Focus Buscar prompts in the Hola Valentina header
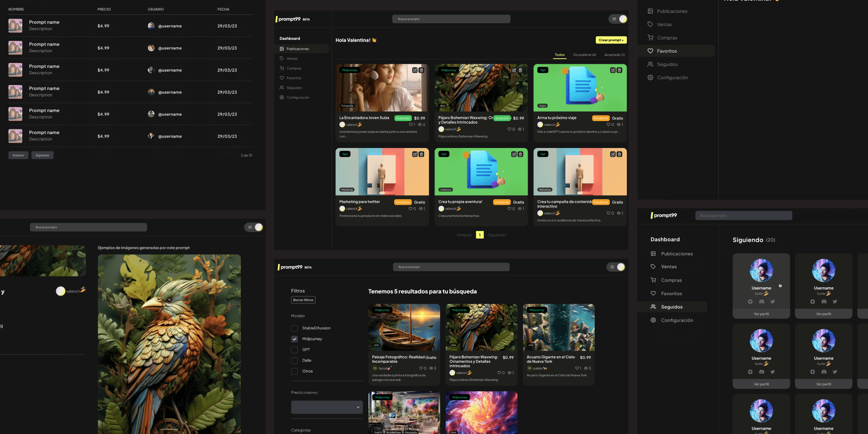Screen dimensions: 868x434 [451, 19]
